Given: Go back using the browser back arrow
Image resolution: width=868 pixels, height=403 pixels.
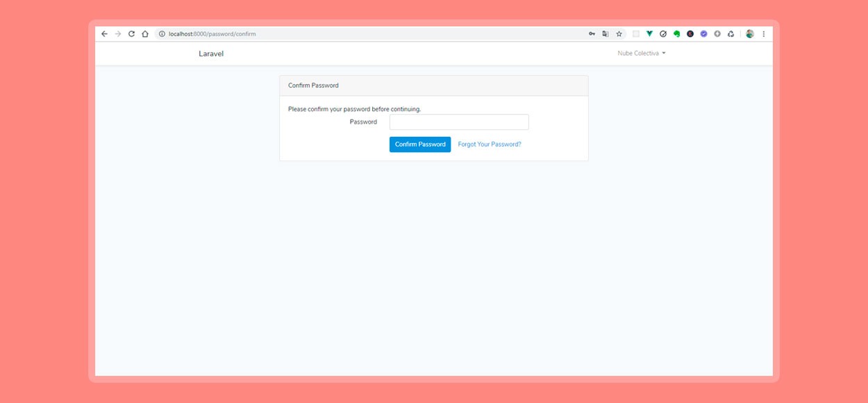Looking at the screenshot, I should (104, 34).
